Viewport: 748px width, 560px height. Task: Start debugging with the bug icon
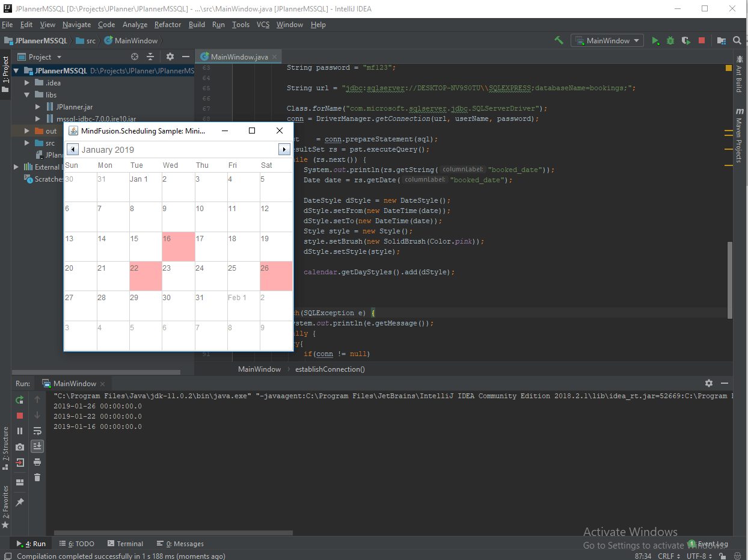[x=670, y=40]
